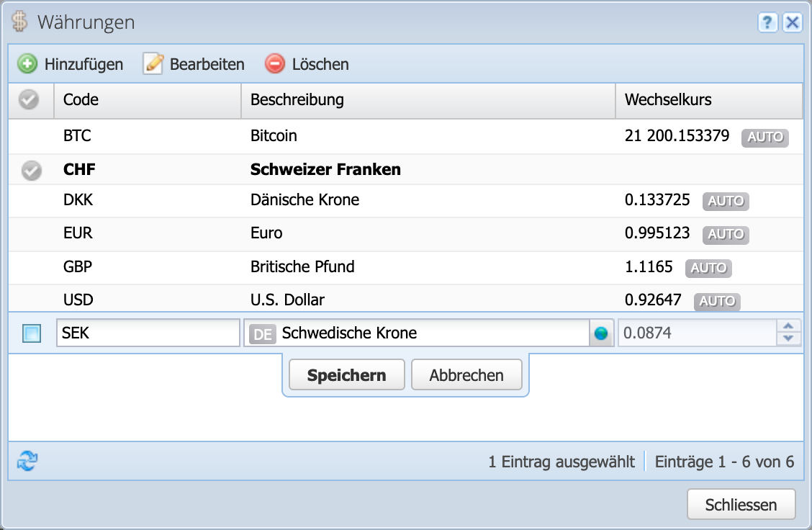Image resolution: width=812 pixels, height=530 pixels.
Task: Disable AUTO rate for U.S. Dollar
Action: tap(717, 302)
